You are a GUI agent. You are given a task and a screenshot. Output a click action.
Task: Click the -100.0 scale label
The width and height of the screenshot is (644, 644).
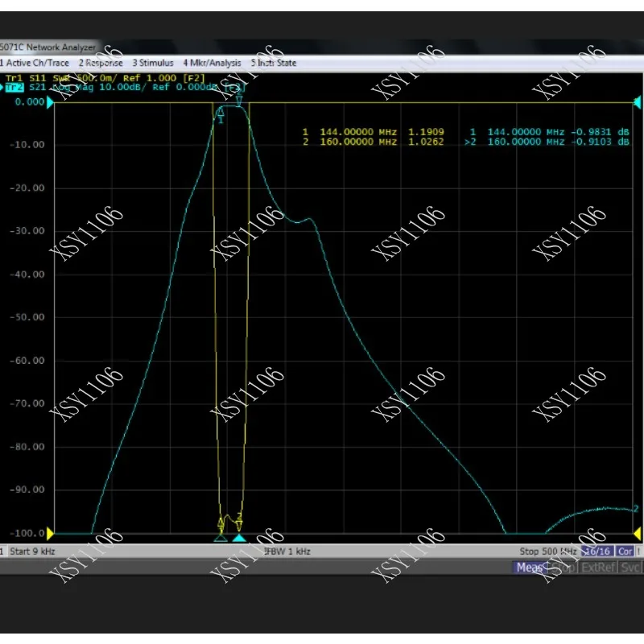27,533
